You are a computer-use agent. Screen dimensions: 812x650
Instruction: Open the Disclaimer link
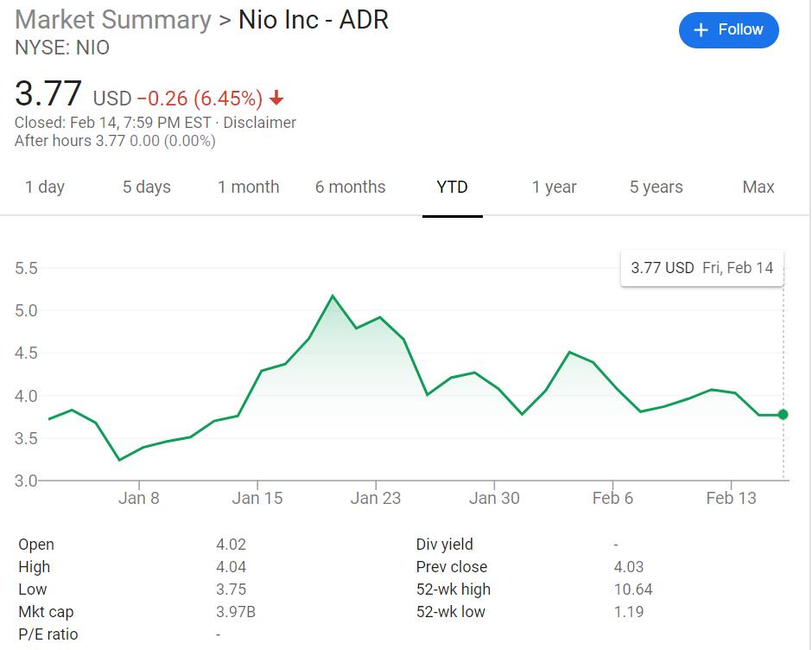click(x=259, y=123)
